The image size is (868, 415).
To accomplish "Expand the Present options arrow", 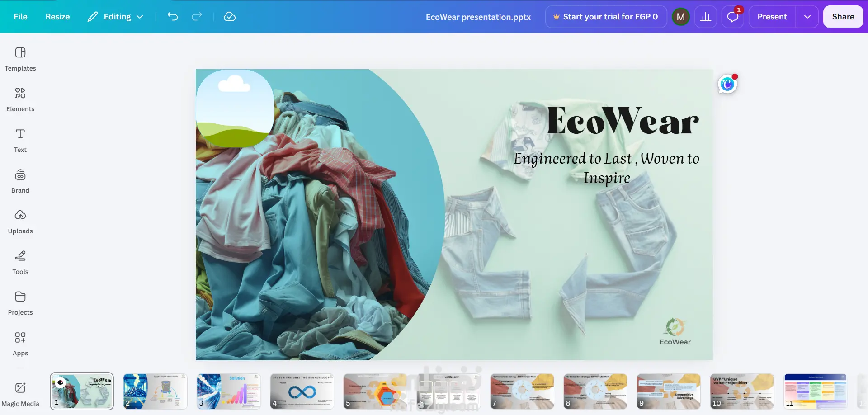I will (x=807, y=17).
